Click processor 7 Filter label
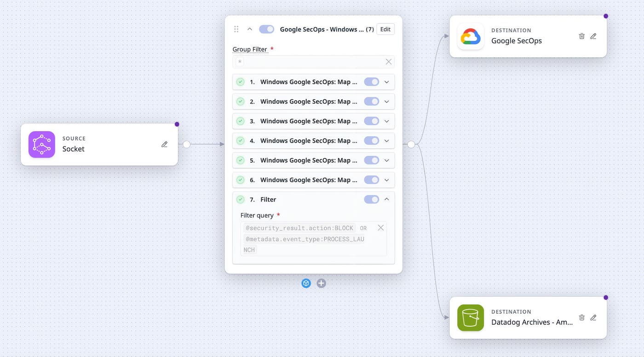 pyautogui.click(x=268, y=200)
